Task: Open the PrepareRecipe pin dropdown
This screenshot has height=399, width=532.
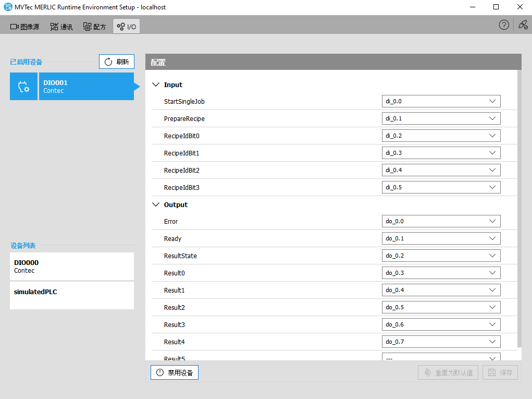Action: click(x=441, y=118)
